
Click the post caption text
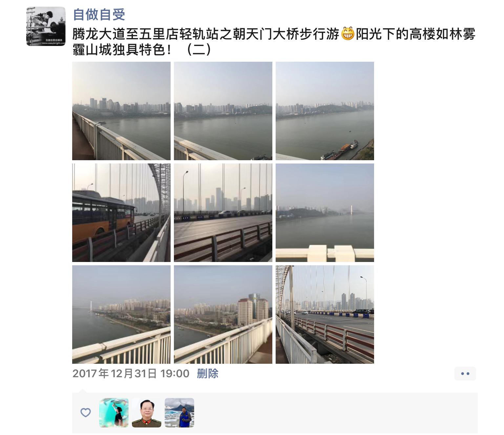pos(274,42)
